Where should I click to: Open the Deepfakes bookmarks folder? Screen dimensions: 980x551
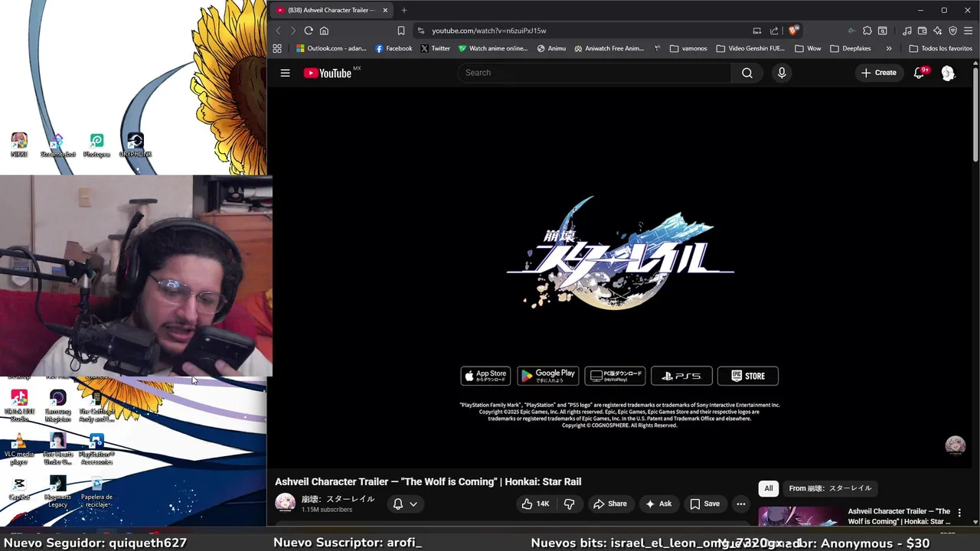coord(851,48)
